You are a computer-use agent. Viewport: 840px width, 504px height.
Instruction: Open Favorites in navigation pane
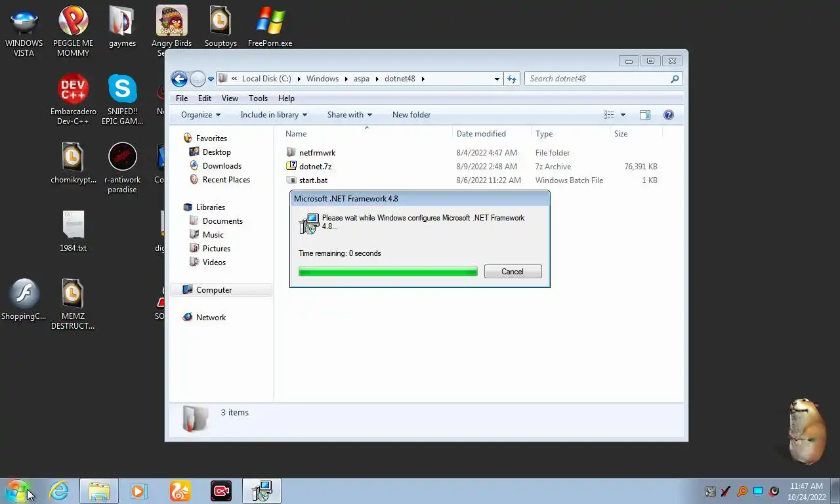click(x=211, y=138)
